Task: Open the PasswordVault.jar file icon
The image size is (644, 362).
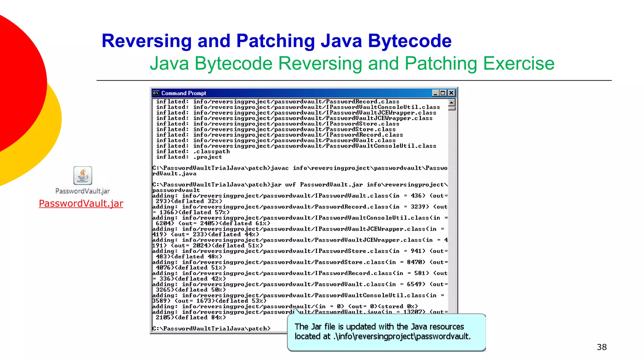Action: pyautogui.click(x=83, y=175)
